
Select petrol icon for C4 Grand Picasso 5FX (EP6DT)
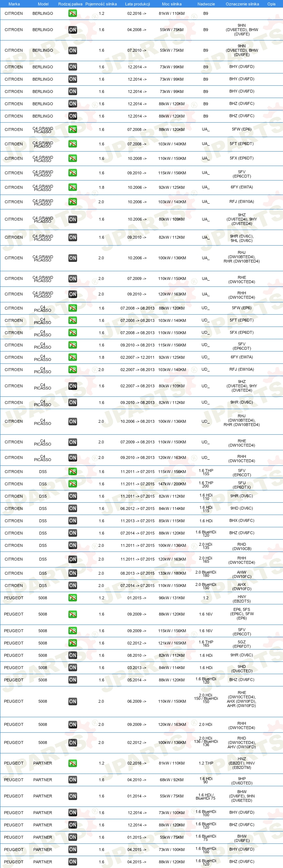click(73, 158)
